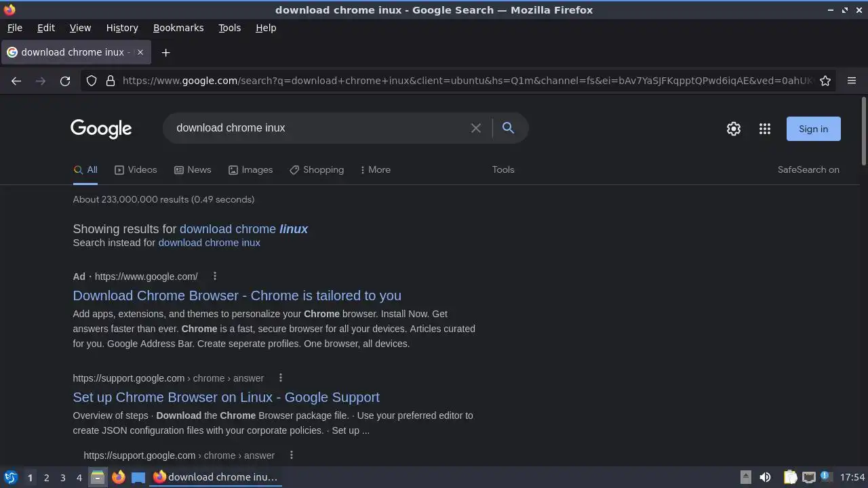Open the Firefox hamburger menu
The image size is (868, 488).
(x=852, y=81)
